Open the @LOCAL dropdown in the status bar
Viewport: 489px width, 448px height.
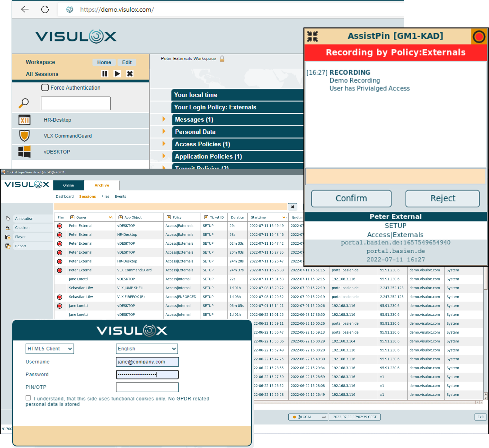pyautogui.click(x=308, y=417)
